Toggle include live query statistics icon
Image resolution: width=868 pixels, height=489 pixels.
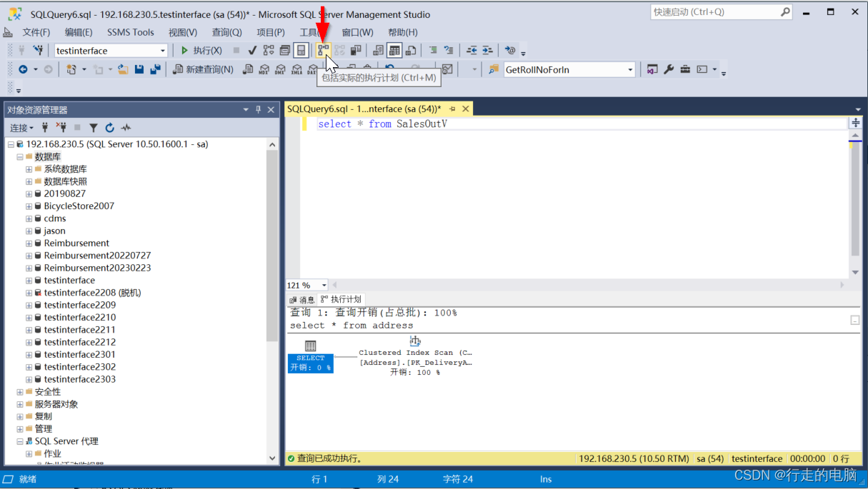tap(340, 50)
